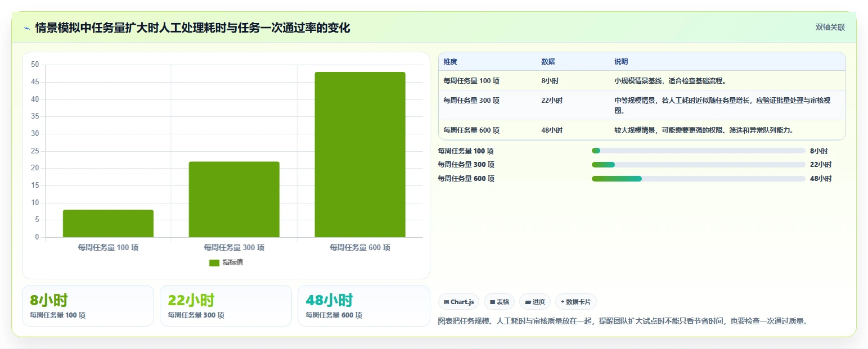Click the progress bar for 300 项
Viewport: 868px width, 349px height.
click(699, 165)
